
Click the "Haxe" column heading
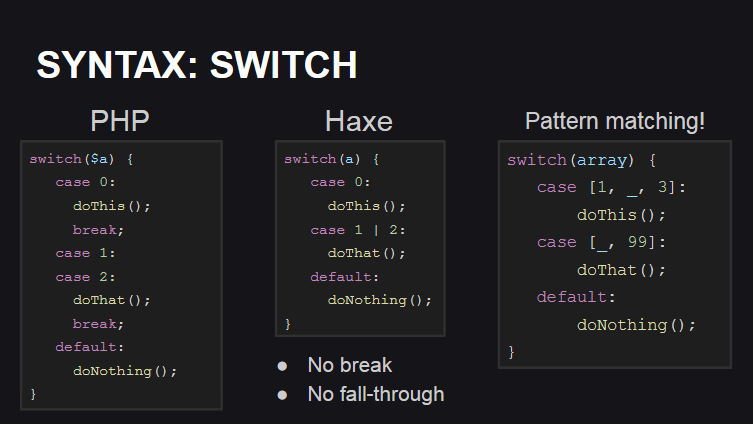359,121
